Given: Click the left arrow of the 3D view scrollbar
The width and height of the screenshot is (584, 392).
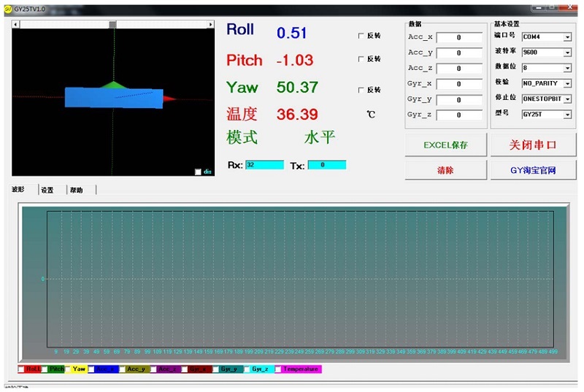Looking at the screenshot, I should [16, 24].
